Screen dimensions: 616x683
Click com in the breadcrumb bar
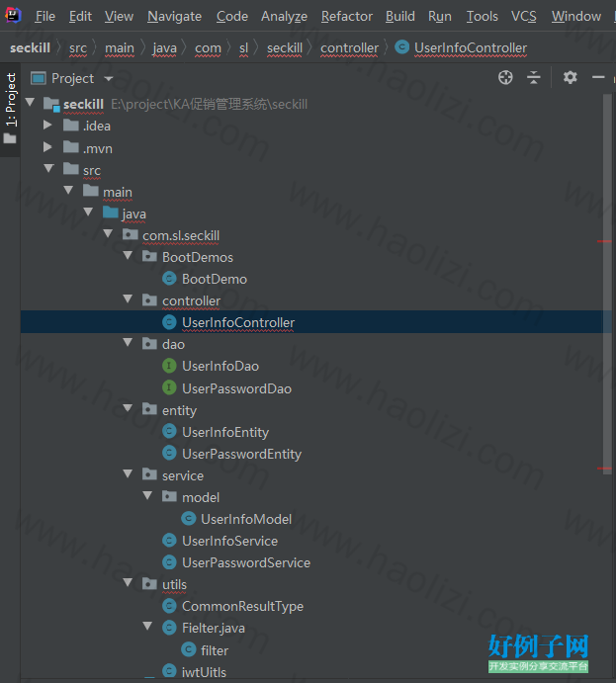pyautogui.click(x=208, y=47)
